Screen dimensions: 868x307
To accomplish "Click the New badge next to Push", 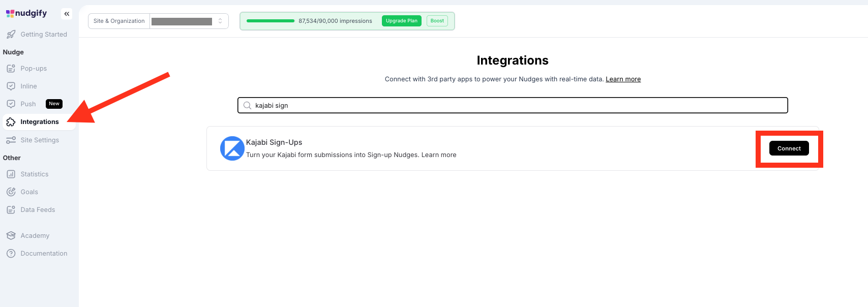I will 54,104.
